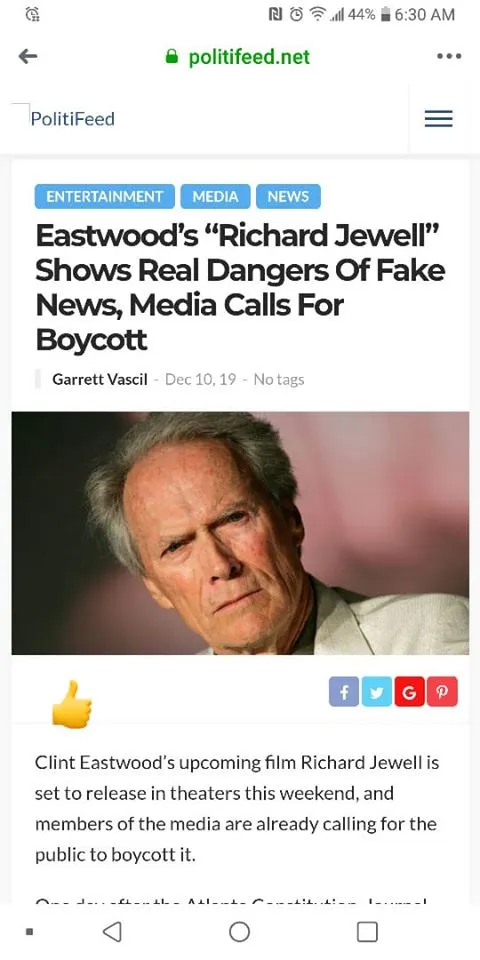Tap the Clint Eastwood article photo
Image resolution: width=480 pixels, height=960 pixels.
pyautogui.click(x=240, y=533)
